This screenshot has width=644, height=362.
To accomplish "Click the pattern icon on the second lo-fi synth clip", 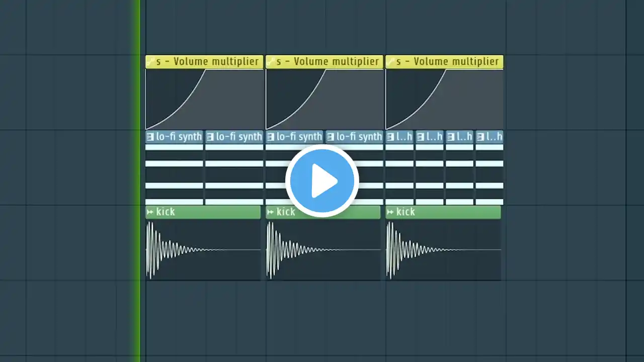I will (x=210, y=137).
